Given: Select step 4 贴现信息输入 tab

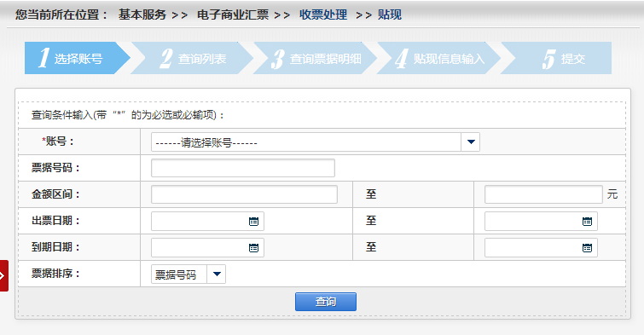Looking at the screenshot, I should tap(438, 58).
